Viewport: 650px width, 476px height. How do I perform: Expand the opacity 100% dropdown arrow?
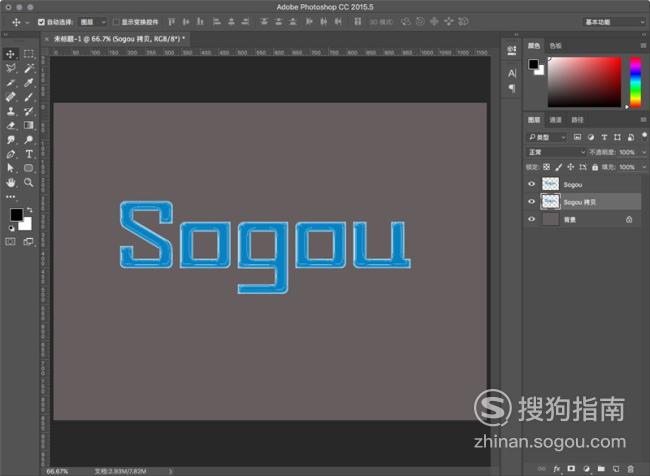click(x=644, y=152)
